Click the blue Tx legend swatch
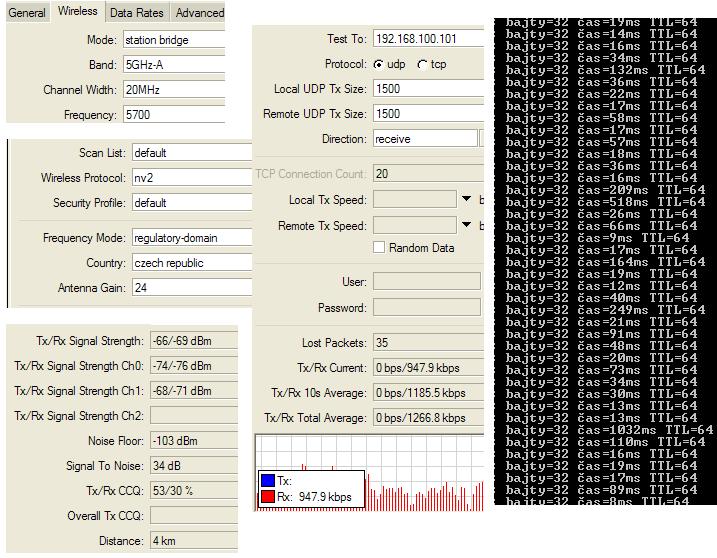This screenshot has height=558, width=717. (268, 481)
